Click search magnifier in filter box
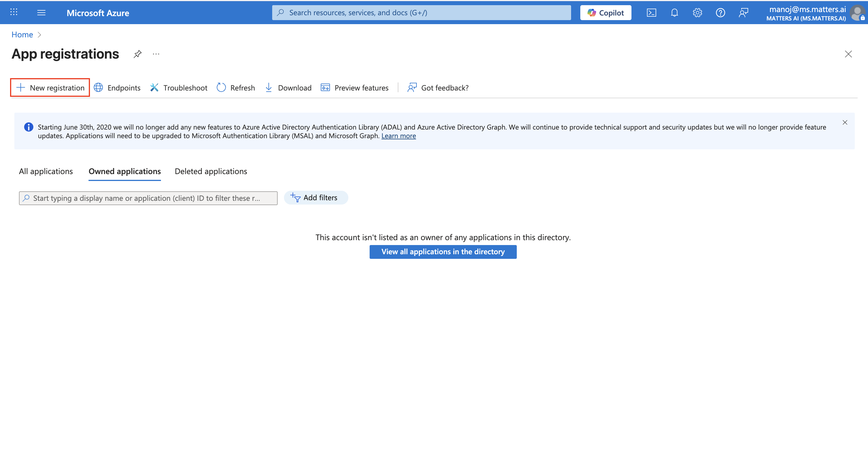Image resolution: width=868 pixels, height=474 pixels. click(26, 198)
